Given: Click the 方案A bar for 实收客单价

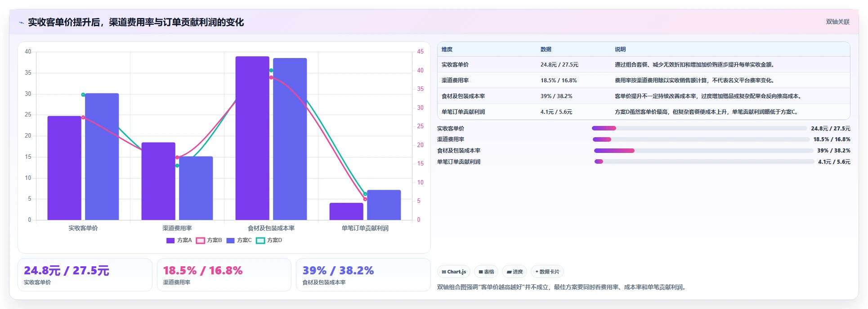Looking at the screenshot, I should [x=64, y=168].
